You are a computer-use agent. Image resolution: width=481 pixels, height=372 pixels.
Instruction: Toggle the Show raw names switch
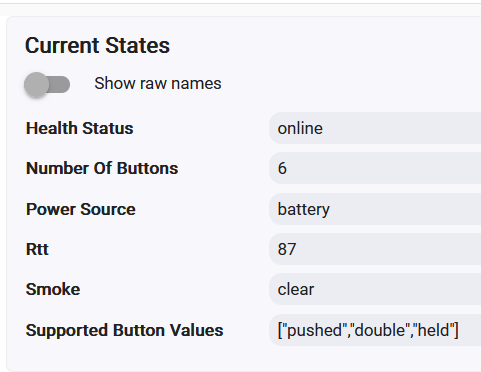[47, 84]
